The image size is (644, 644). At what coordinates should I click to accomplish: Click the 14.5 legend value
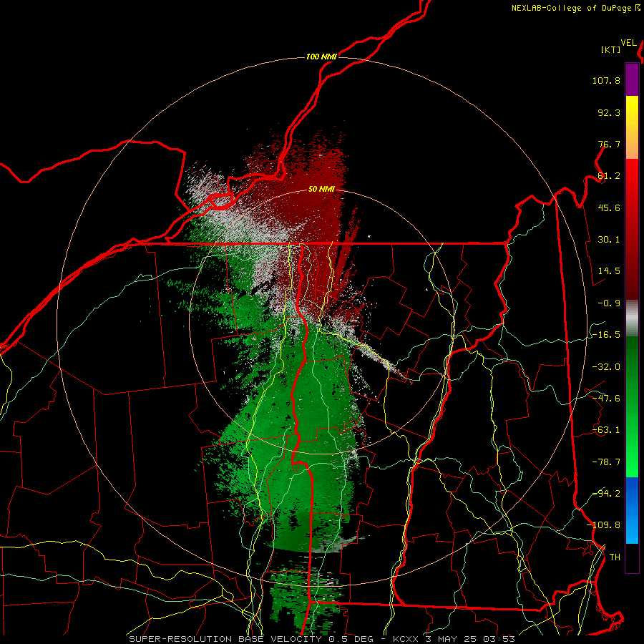(609, 271)
